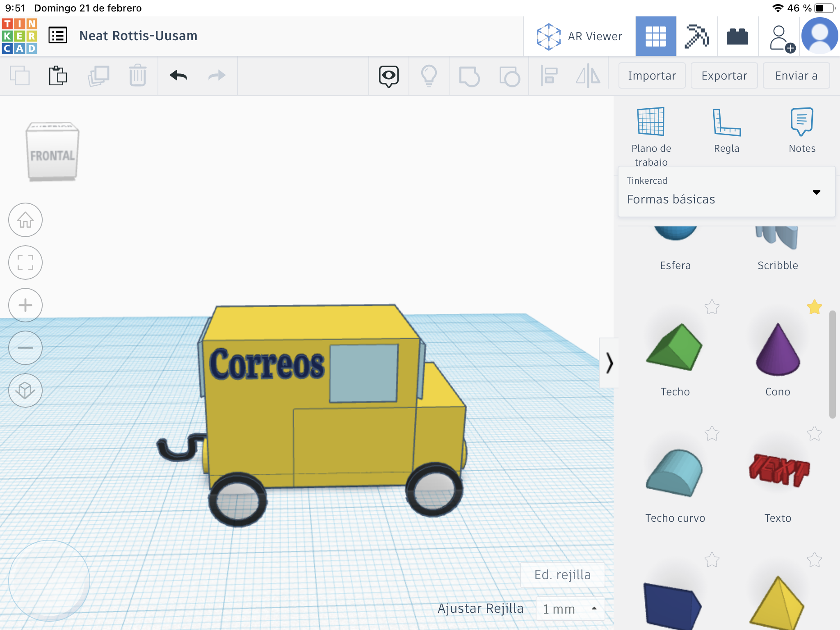
Task: Select the truck's blue window
Action: [364, 373]
